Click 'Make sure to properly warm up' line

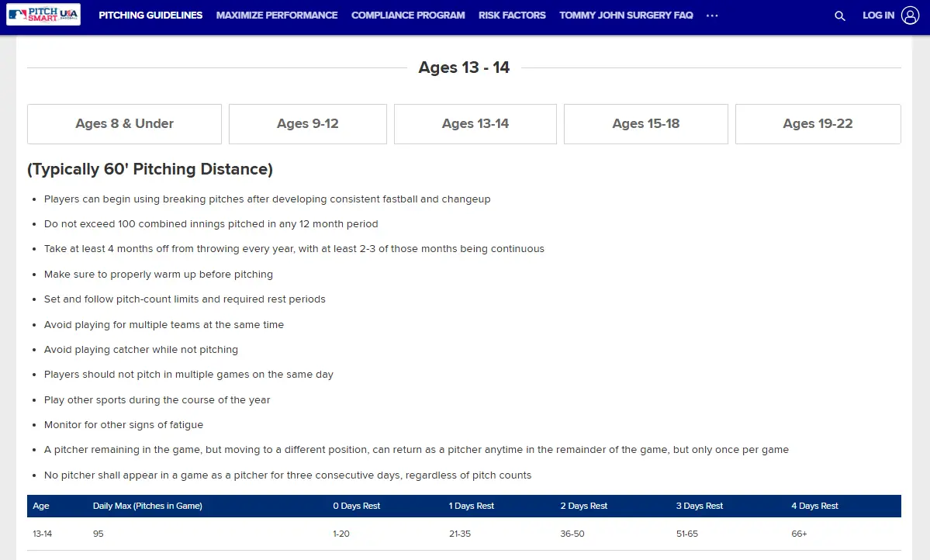tap(158, 275)
